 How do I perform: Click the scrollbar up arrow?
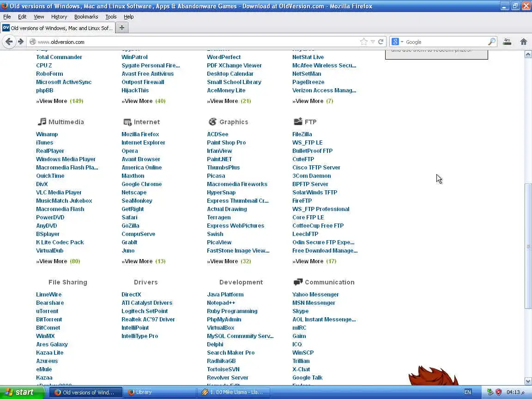point(528,54)
